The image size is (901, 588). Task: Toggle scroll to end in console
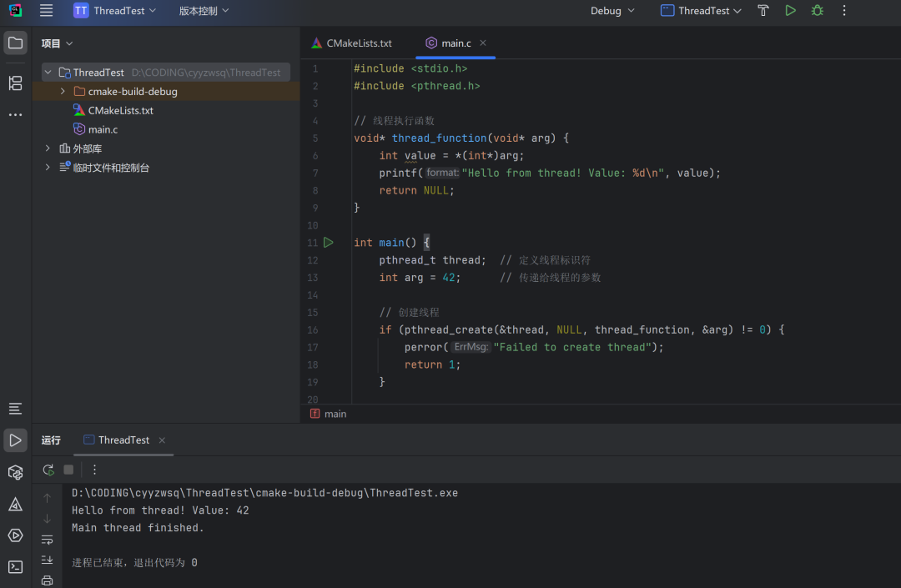point(48,560)
